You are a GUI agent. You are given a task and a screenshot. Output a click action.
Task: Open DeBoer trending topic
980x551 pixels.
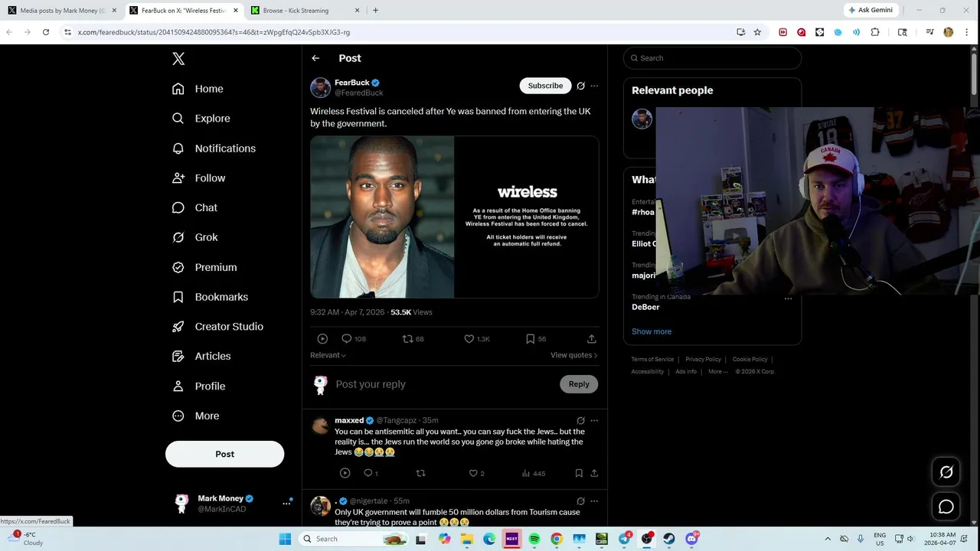[645, 307]
